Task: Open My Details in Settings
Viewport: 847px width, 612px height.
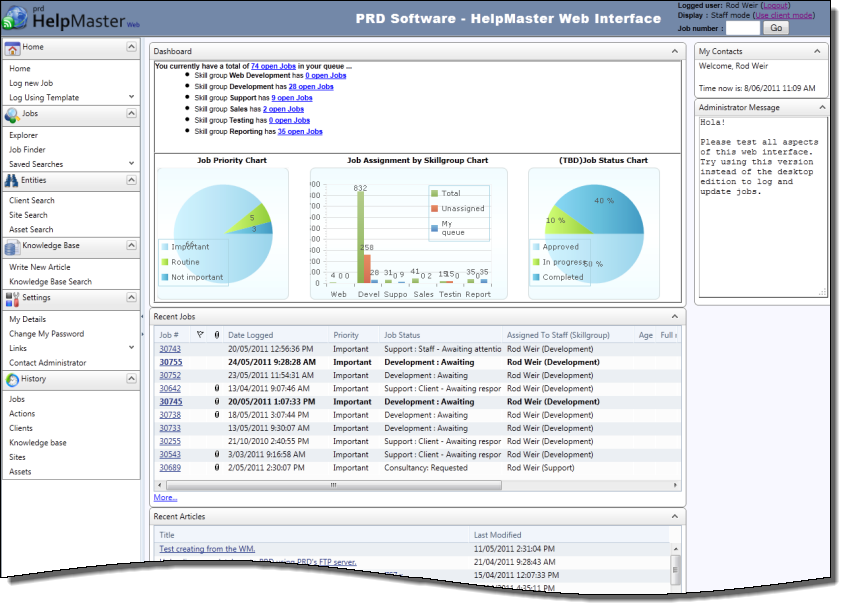Action: coord(28,319)
